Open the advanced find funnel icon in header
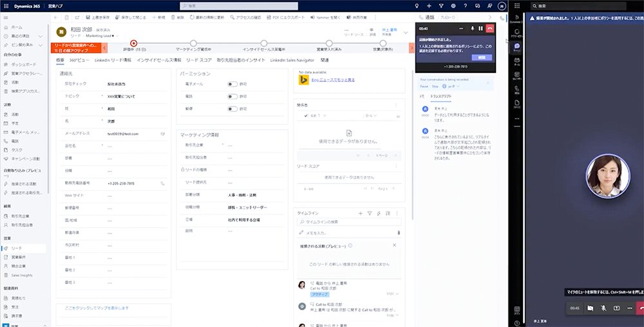 click(x=441, y=6)
